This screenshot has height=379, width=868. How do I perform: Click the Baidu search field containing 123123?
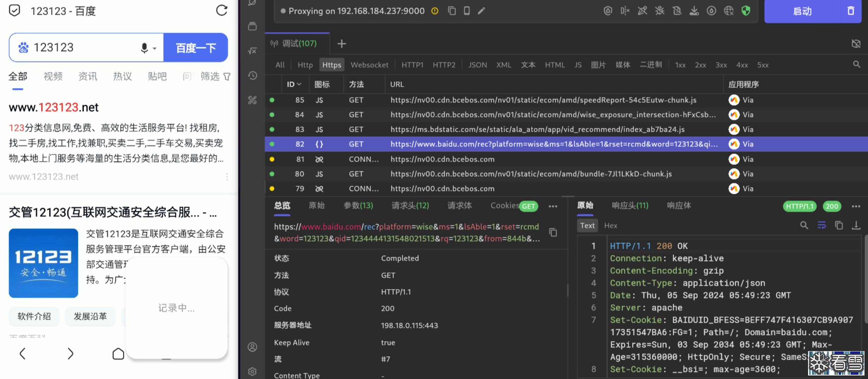pyautogui.click(x=86, y=48)
